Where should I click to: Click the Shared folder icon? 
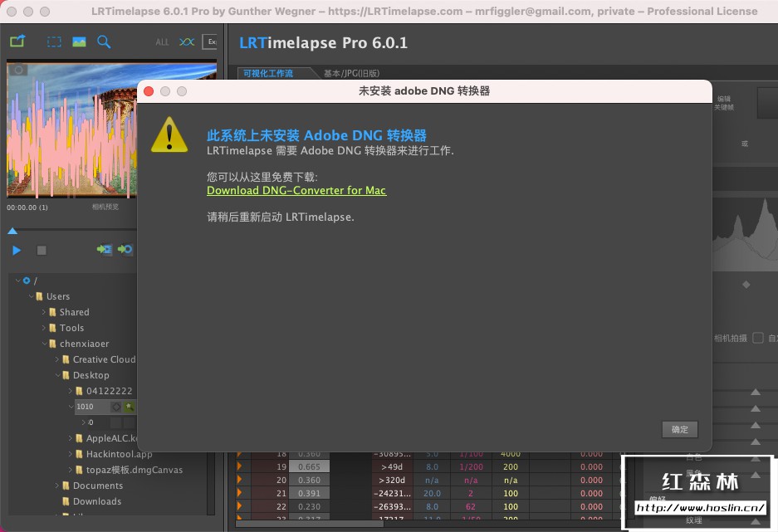(x=52, y=312)
